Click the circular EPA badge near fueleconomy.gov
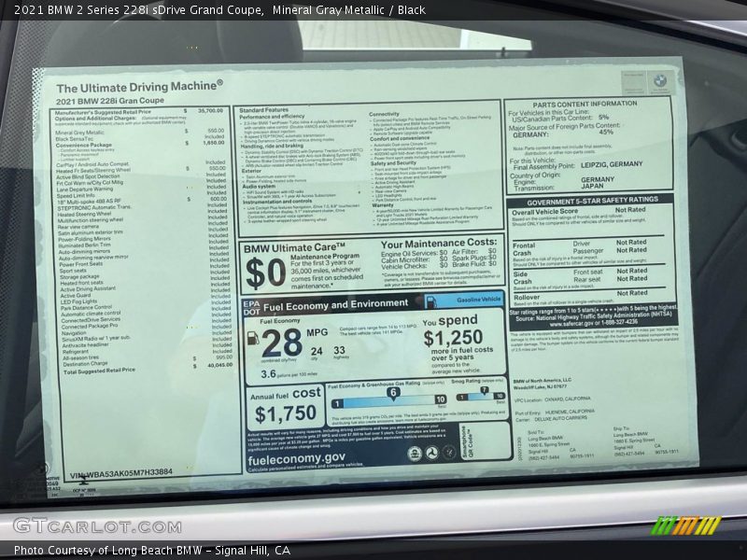The width and height of the screenshot is (747, 560). coord(416,454)
